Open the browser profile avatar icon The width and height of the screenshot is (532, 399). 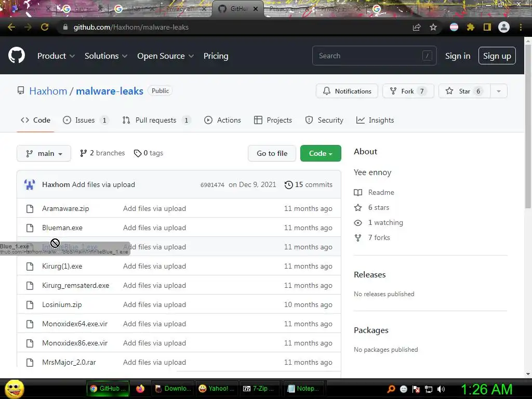[504, 27]
